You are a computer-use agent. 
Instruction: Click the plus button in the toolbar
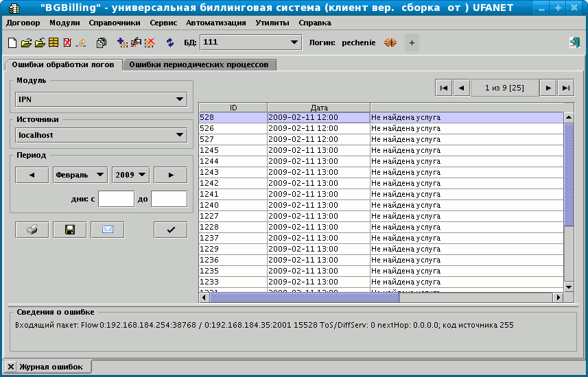coord(412,42)
